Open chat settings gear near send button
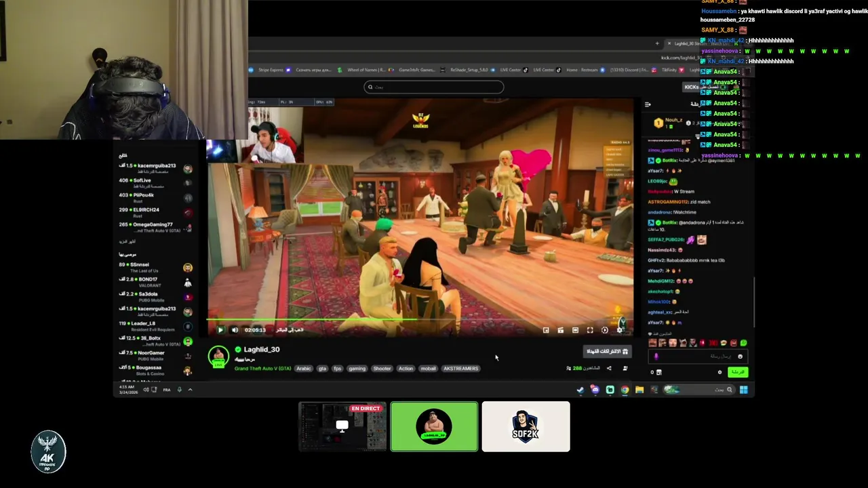The height and width of the screenshot is (488, 868). pyautogui.click(x=720, y=372)
